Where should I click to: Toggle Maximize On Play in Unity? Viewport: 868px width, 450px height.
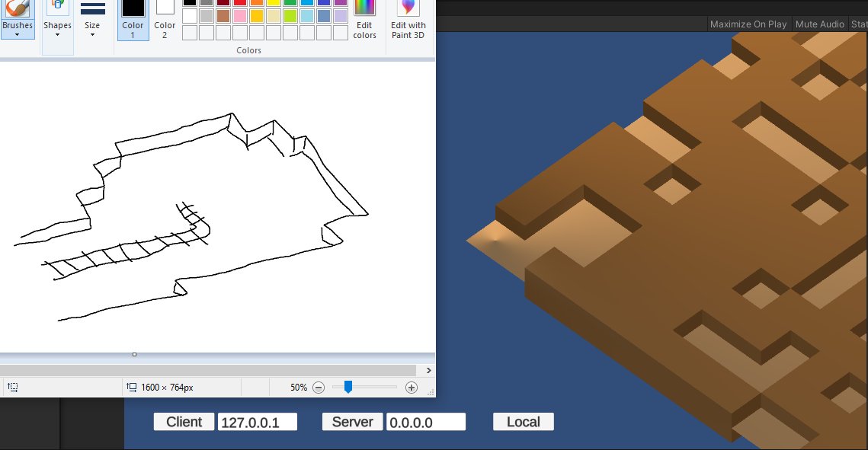click(x=748, y=24)
